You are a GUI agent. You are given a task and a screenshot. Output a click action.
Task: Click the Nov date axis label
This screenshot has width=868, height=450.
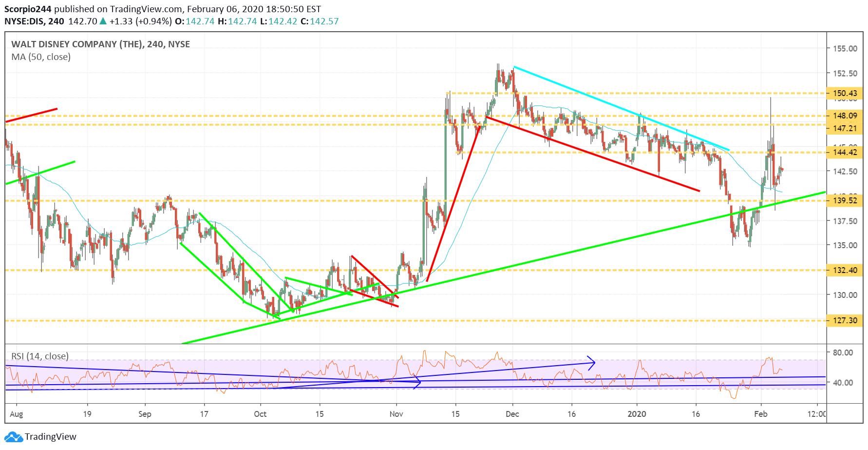396,414
